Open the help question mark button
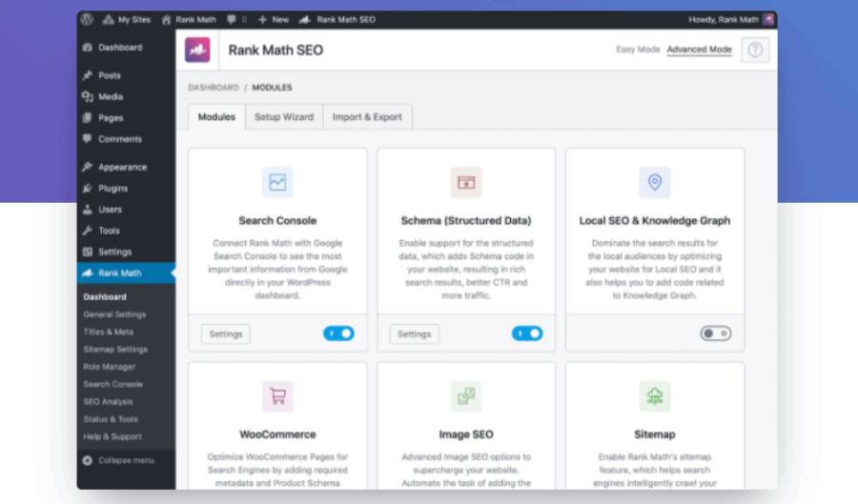The width and height of the screenshot is (858, 504). 755,50
